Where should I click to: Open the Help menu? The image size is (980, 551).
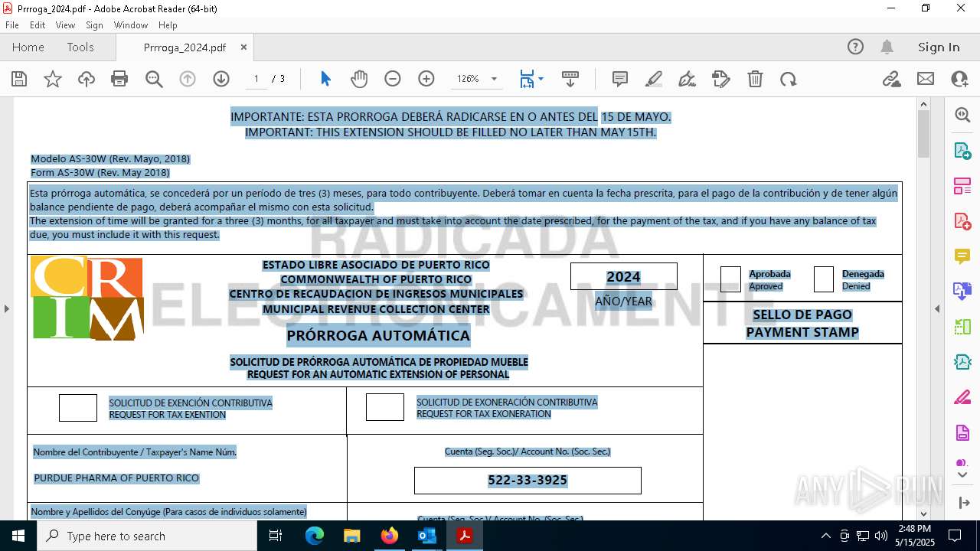point(168,25)
